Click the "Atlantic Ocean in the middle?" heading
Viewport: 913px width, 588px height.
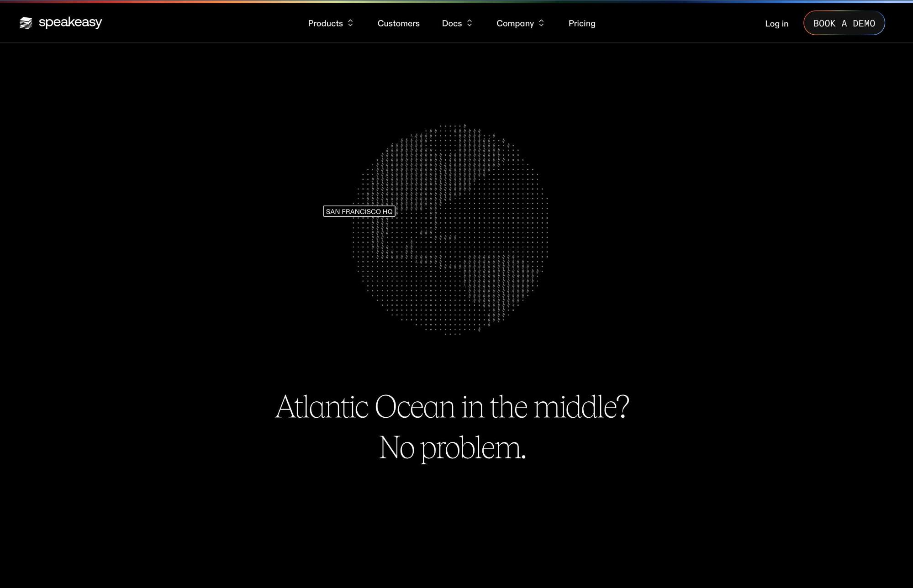[452, 407]
